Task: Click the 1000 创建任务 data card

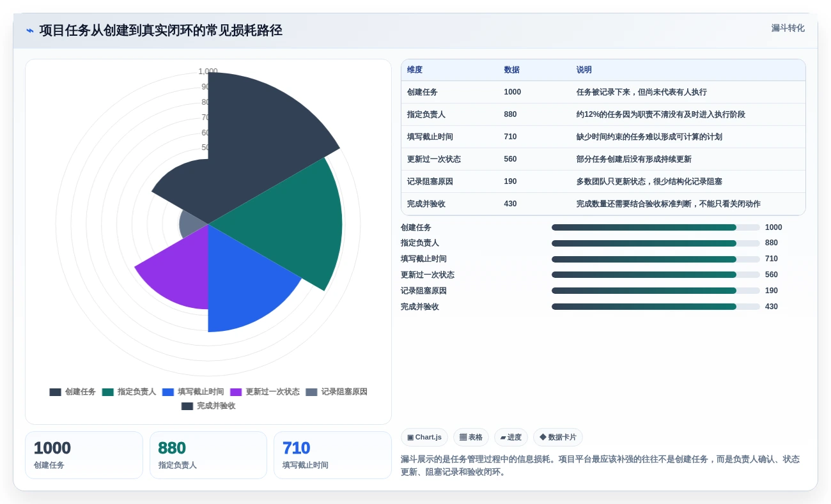Action: coord(84,455)
